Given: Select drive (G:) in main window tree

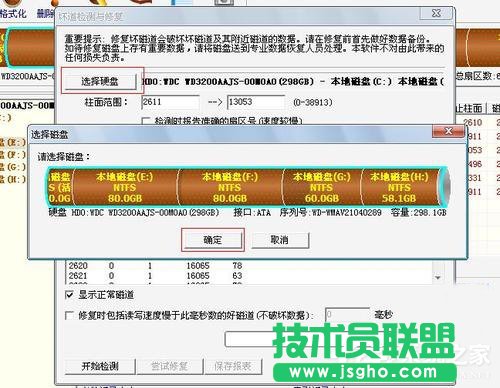Looking at the screenshot, I should point(13,167).
